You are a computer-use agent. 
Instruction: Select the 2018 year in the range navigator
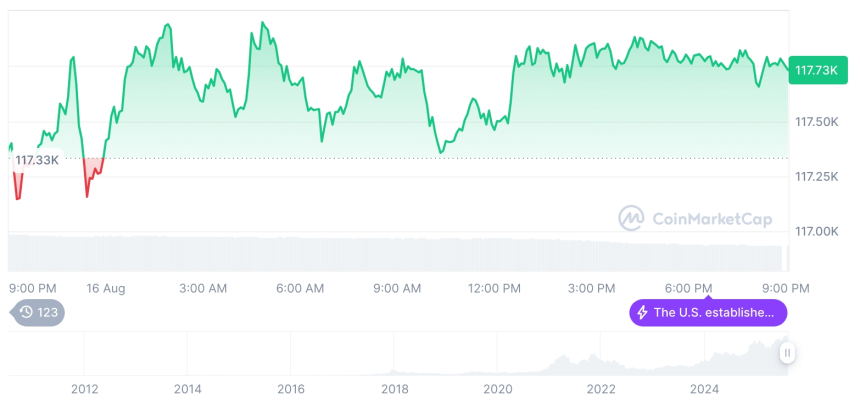pyautogui.click(x=395, y=388)
